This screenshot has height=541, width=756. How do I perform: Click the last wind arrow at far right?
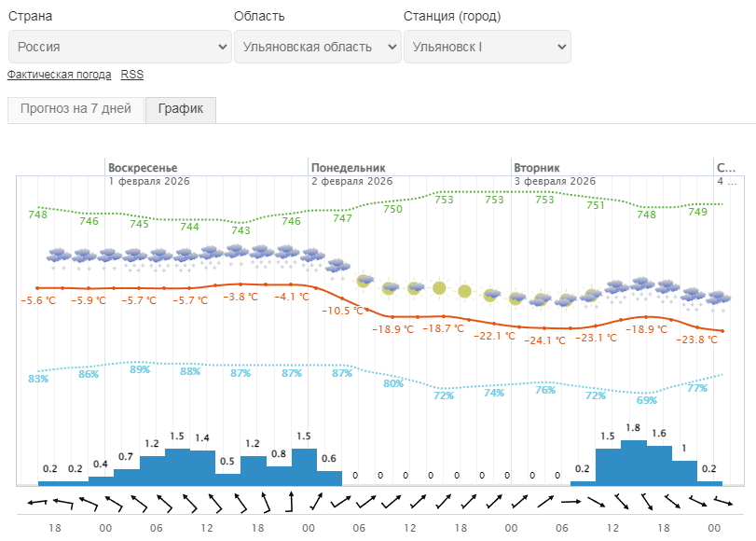tap(722, 503)
